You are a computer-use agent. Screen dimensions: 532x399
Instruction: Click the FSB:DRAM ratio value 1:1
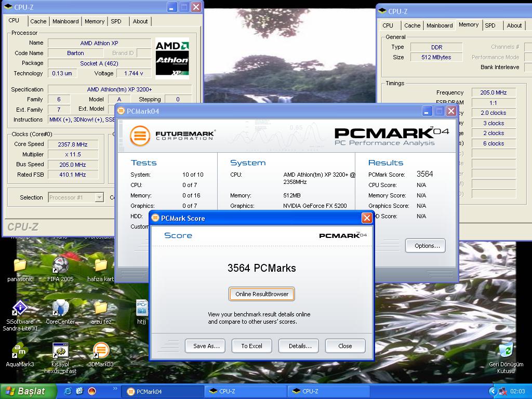(494, 102)
